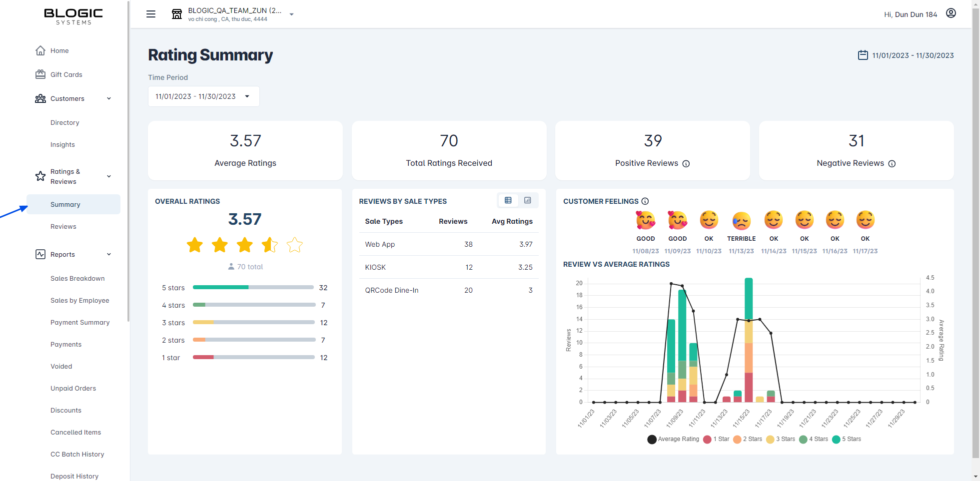Click the calendar icon beside date range
Viewport: 980px width, 481px height.
tap(863, 55)
